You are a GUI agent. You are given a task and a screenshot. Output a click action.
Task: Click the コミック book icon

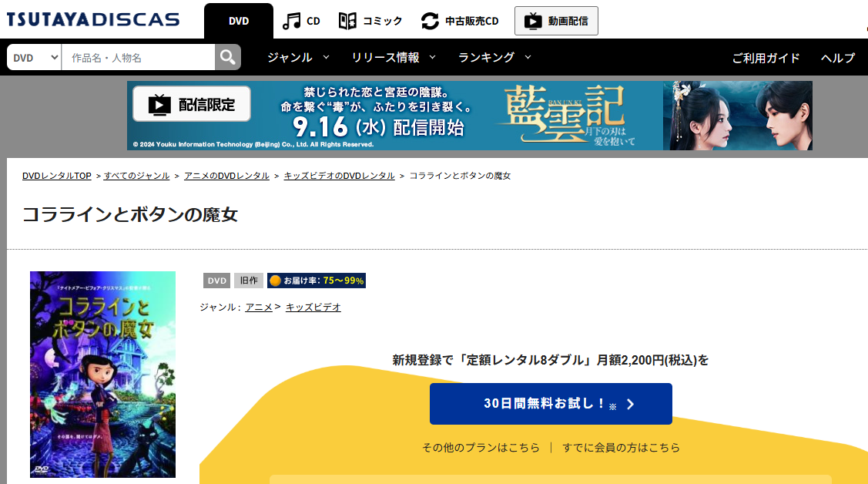[347, 21]
